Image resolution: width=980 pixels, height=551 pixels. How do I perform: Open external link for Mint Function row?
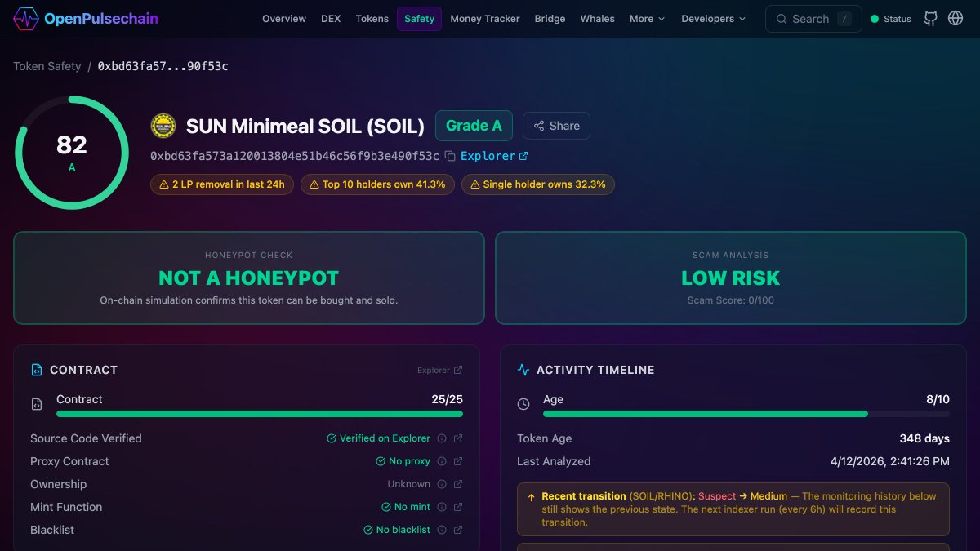(458, 507)
